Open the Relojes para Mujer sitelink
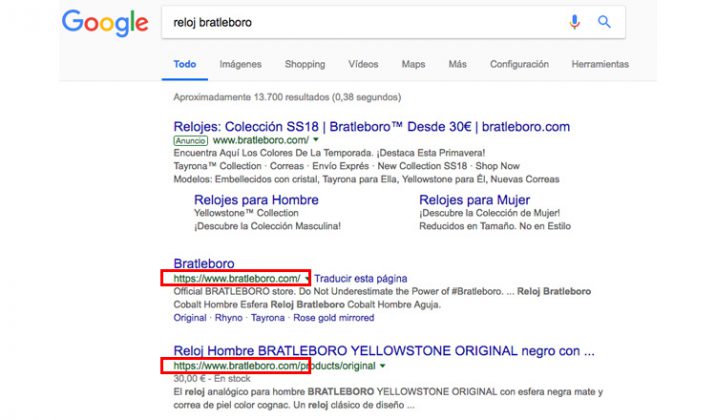 476,200
